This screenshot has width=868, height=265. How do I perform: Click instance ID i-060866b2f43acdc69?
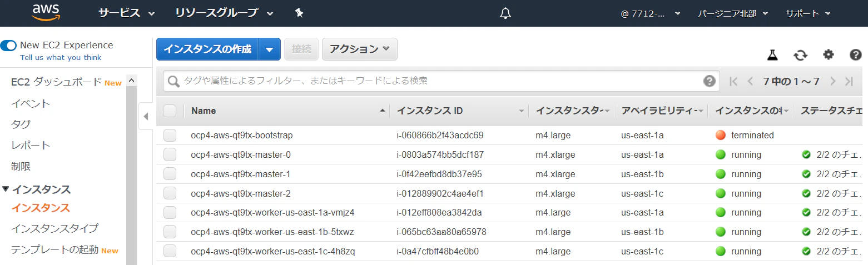440,135
